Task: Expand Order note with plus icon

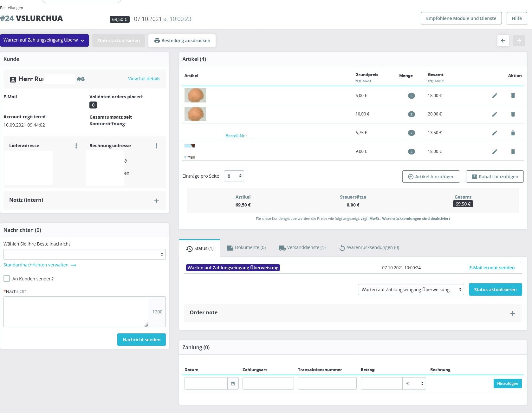Action: pyautogui.click(x=513, y=313)
